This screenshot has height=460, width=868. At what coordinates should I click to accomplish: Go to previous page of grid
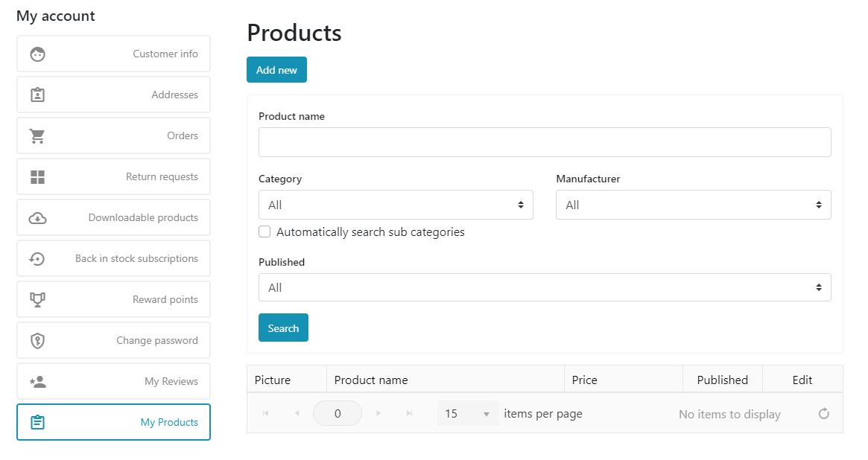point(297,413)
